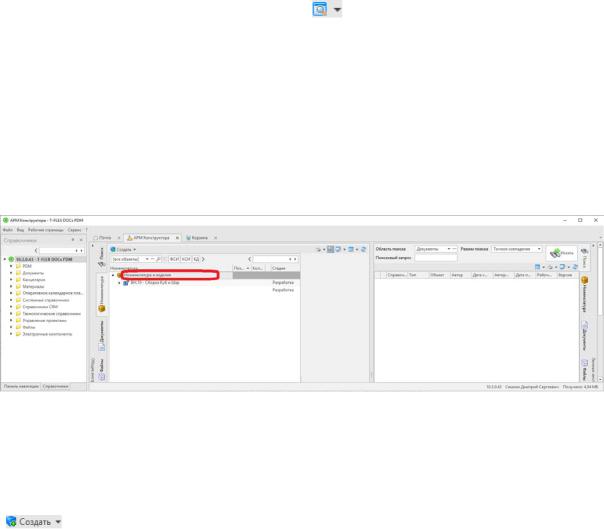Click the Искать binoculars button
This screenshot has height=529, width=604.
(x=562, y=253)
